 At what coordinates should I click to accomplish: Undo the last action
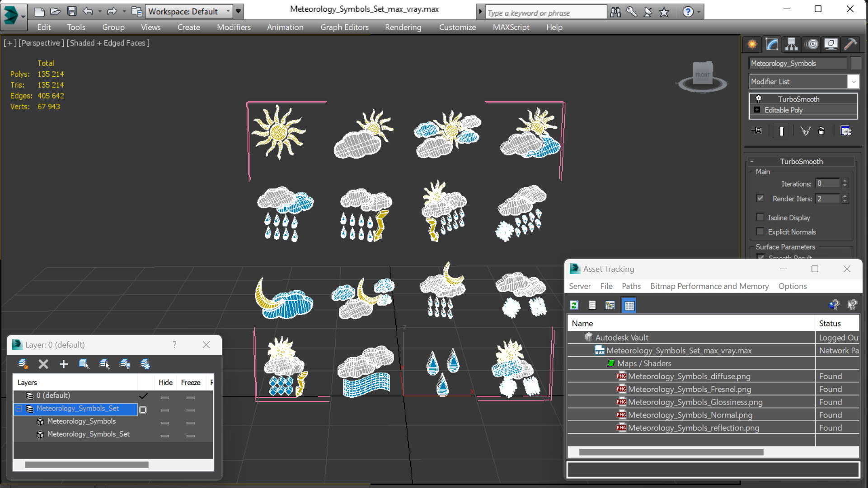point(88,11)
